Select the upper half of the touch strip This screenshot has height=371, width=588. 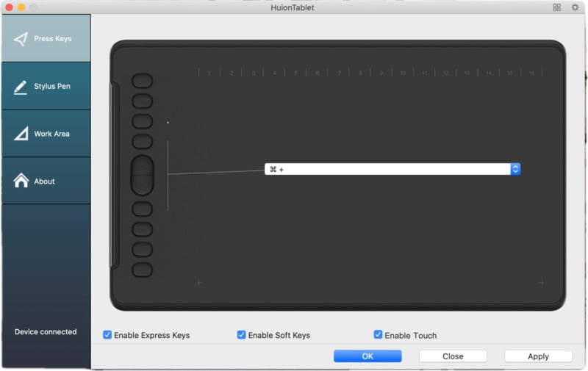click(142, 165)
